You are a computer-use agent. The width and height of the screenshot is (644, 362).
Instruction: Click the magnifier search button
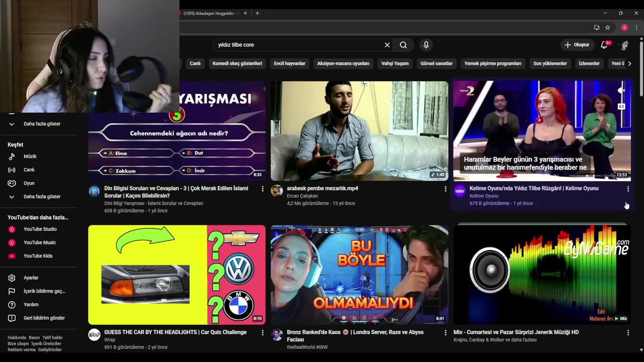[x=404, y=45]
